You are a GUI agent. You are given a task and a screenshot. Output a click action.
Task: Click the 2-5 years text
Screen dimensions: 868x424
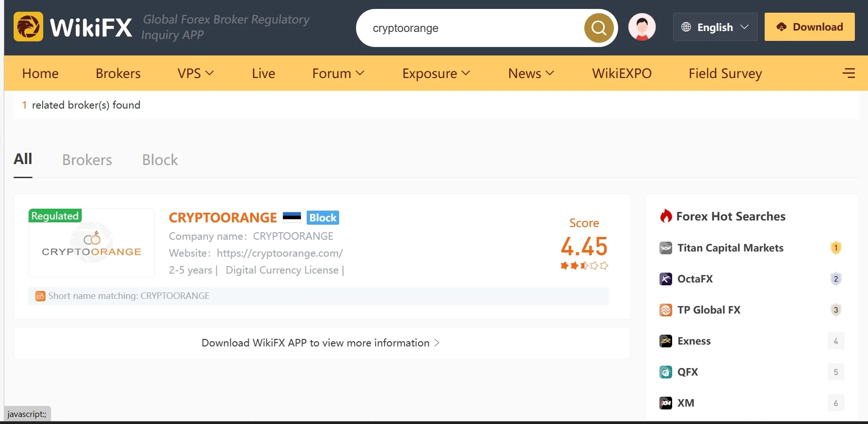pyautogui.click(x=191, y=270)
